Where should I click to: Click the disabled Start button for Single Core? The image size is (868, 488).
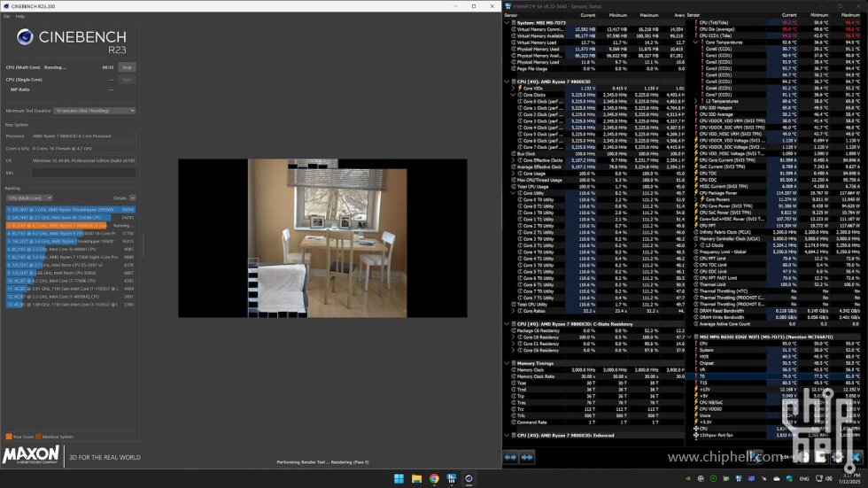point(127,80)
